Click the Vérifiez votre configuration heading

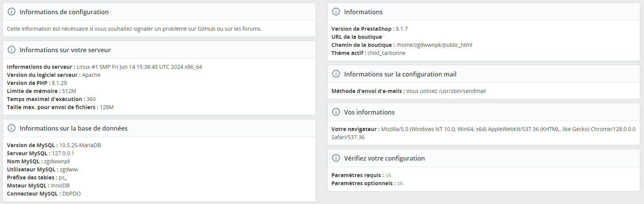384,158
